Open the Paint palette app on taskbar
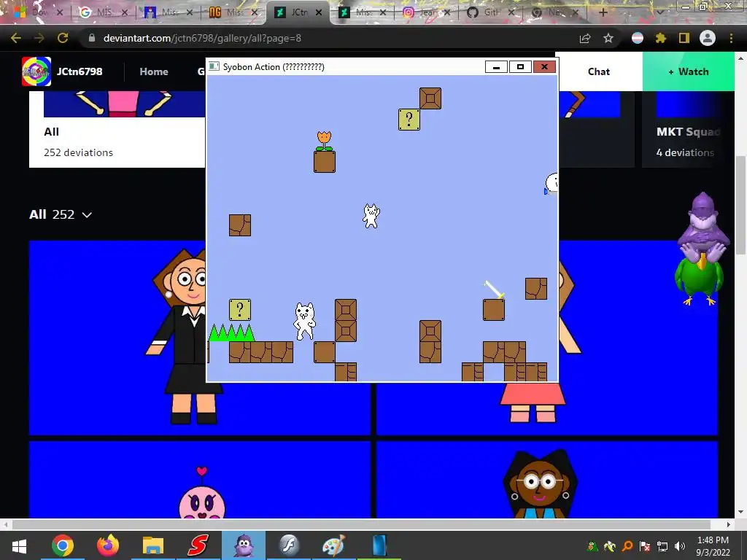Image resolution: width=747 pixels, height=560 pixels. point(333,545)
